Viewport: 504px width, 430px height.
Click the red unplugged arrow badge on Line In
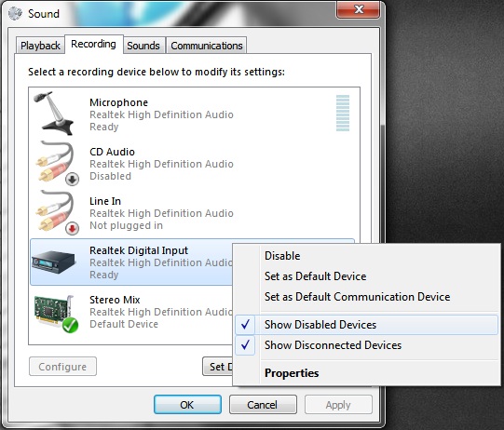point(72,229)
